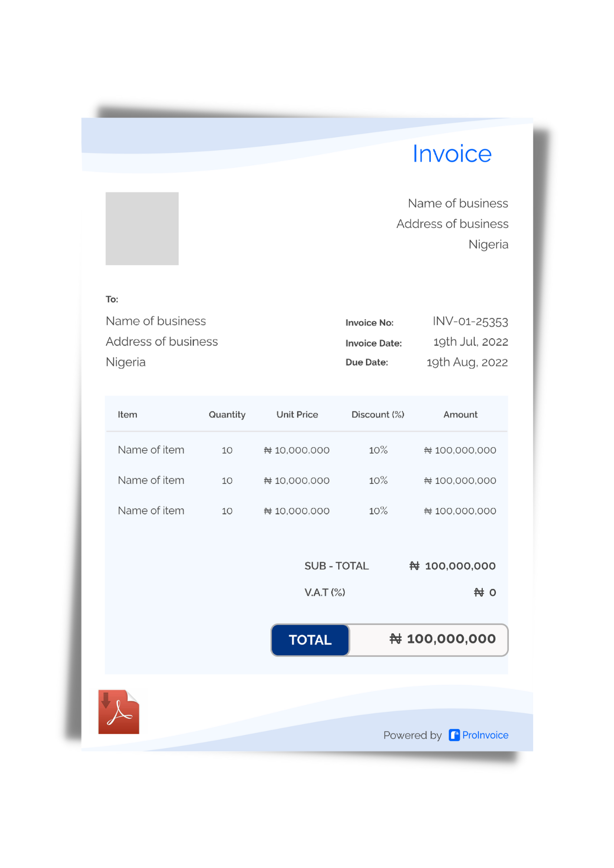The image size is (614, 868).
Task: Click the 'To:' recipient label
Action: [x=112, y=299]
